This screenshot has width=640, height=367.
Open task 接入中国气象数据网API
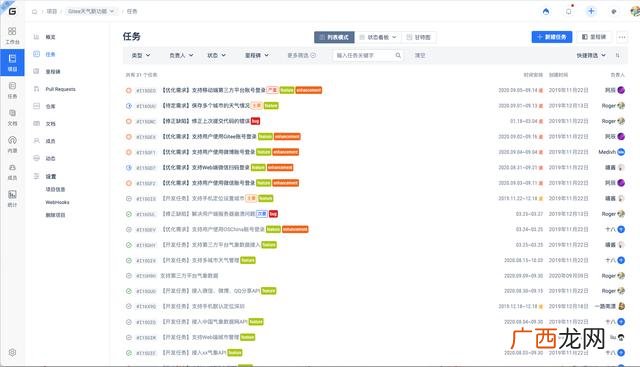(204, 322)
